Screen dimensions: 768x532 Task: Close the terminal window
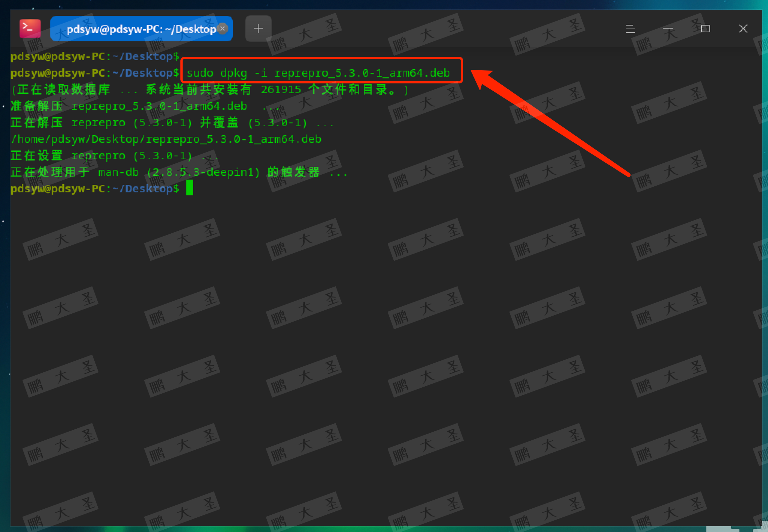[x=743, y=29]
